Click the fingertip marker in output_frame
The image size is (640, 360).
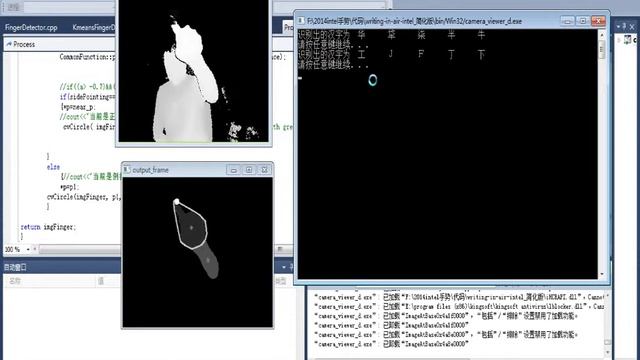tap(176, 201)
